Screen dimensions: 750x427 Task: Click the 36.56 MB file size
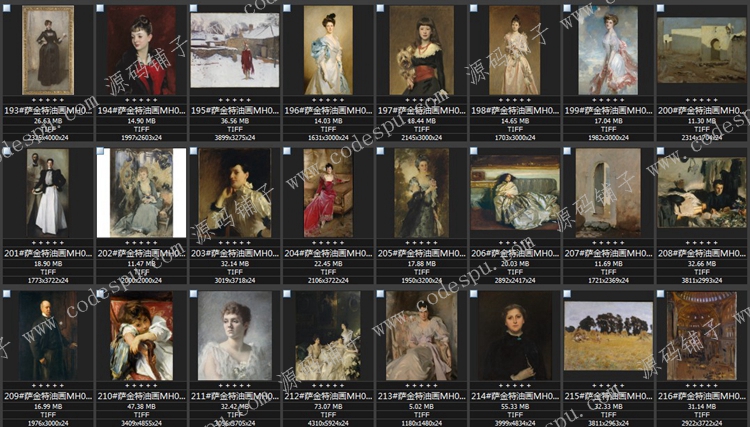coord(235,121)
